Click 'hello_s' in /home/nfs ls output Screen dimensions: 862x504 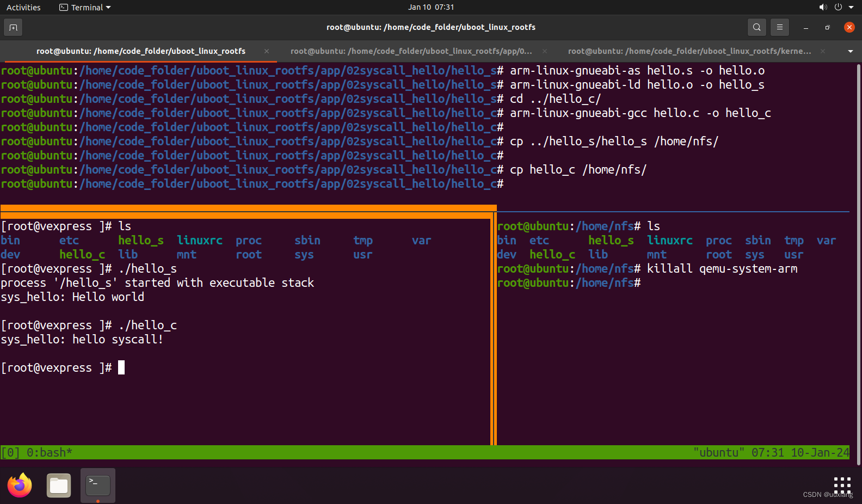point(611,241)
